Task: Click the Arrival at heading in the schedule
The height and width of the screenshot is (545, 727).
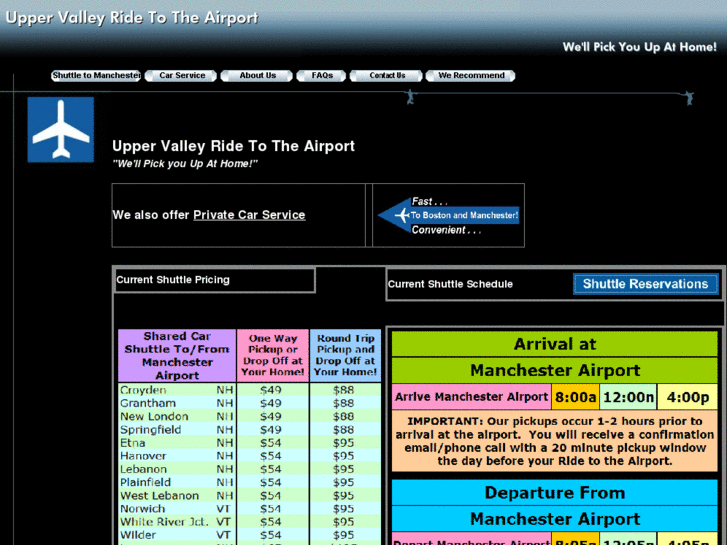Action: [x=555, y=344]
